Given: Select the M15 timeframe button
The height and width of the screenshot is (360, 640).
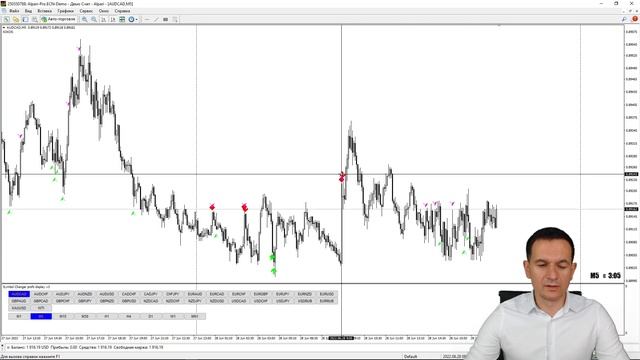Looking at the screenshot, I should point(63,316).
